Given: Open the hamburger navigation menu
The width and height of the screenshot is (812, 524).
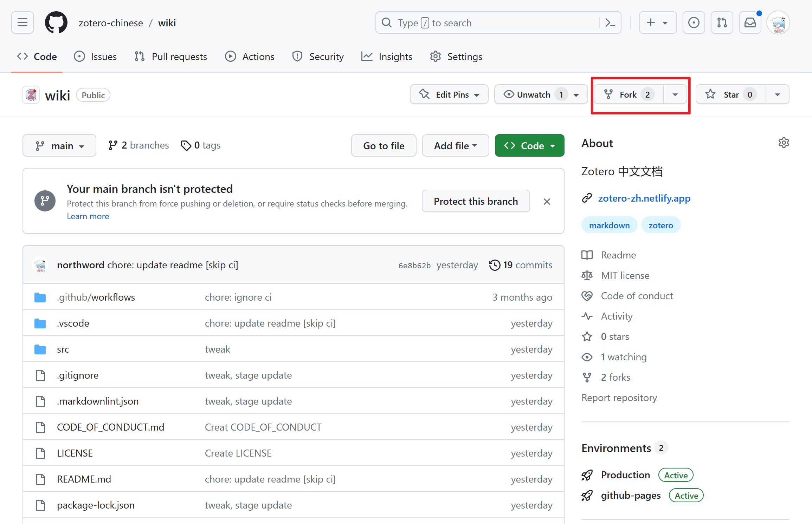Looking at the screenshot, I should pyautogui.click(x=22, y=23).
